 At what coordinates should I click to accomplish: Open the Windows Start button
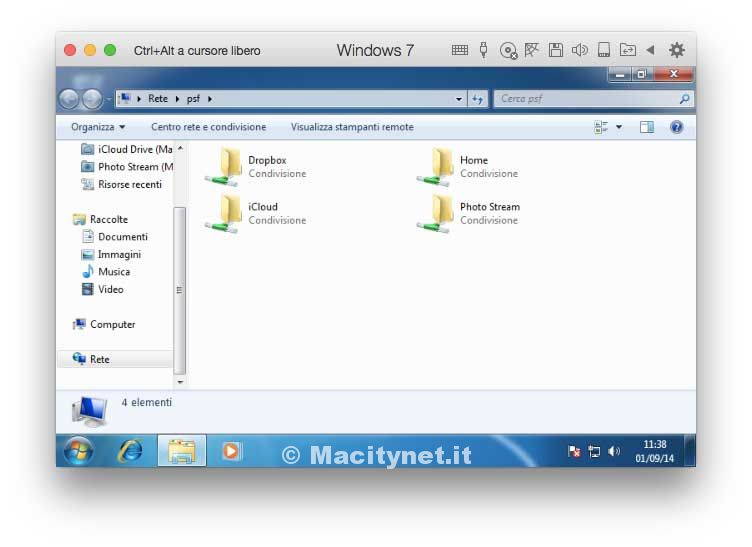(x=78, y=451)
